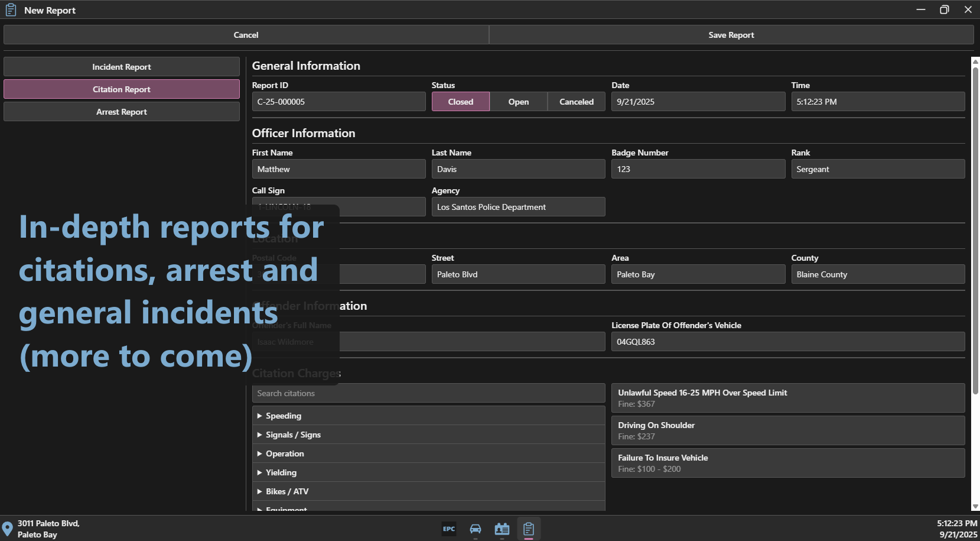
Task: Switch to Incident Report tab
Action: [x=122, y=67]
